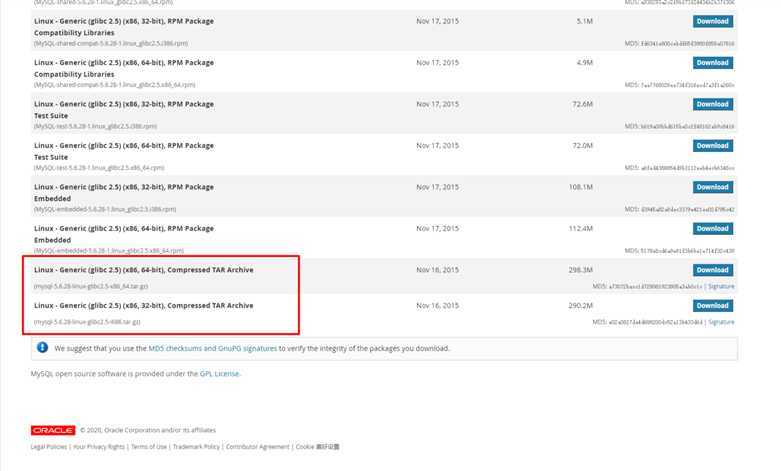Screen dimensions: 781x471
Task: Click the 290.2M file size
Action: click(581, 306)
